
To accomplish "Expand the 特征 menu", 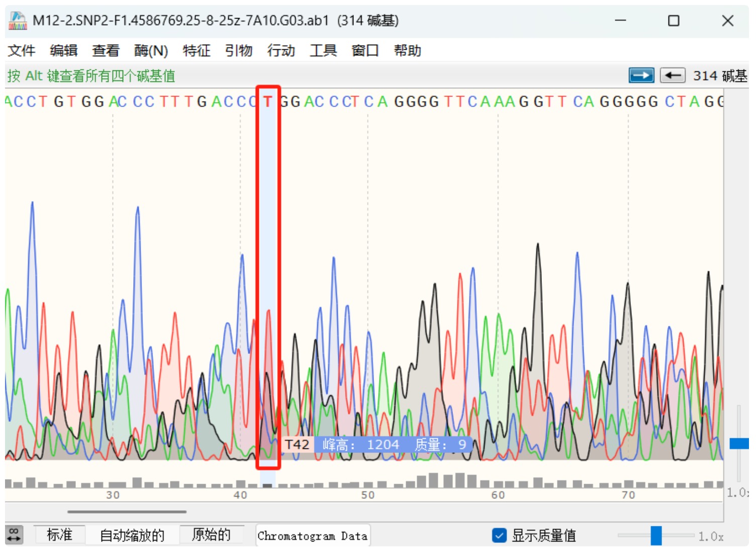I will (x=197, y=51).
